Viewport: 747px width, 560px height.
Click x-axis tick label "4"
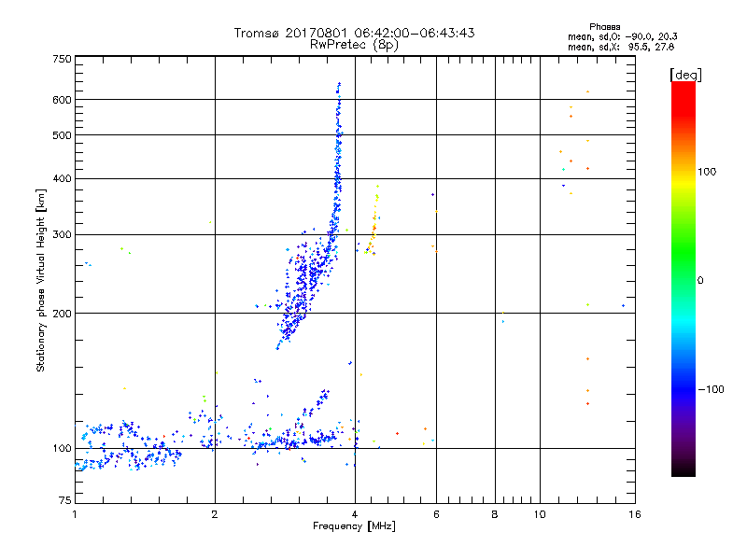(x=355, y=514)
